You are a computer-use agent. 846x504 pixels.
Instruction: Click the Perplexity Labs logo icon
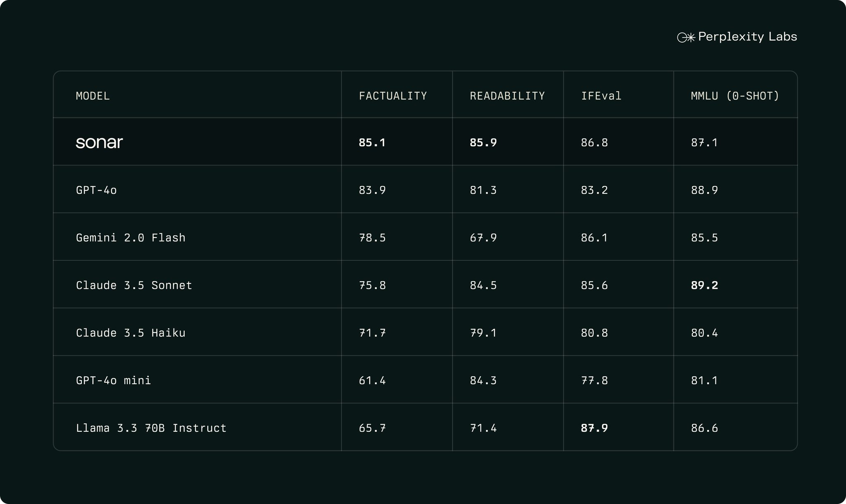(686, 38)
